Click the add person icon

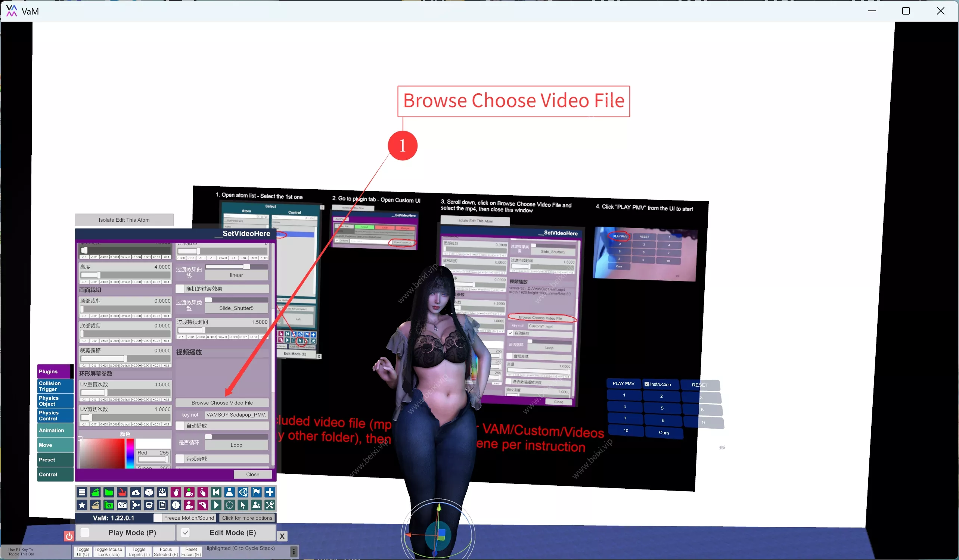click(189, 492)
